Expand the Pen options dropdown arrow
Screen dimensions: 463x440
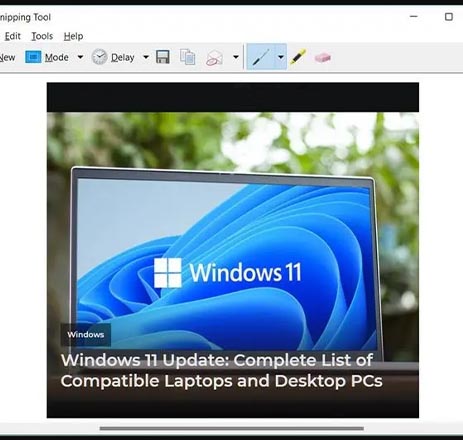point(281,57)
